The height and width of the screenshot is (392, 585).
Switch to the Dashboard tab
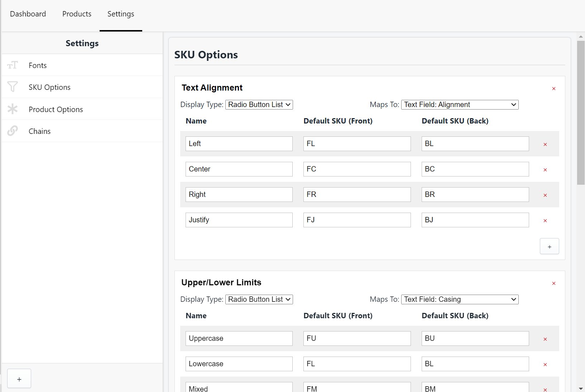tap(28, 14)
